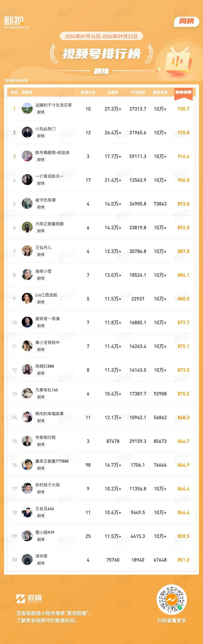Open the account name 王仙丹儿

(43, 248)
